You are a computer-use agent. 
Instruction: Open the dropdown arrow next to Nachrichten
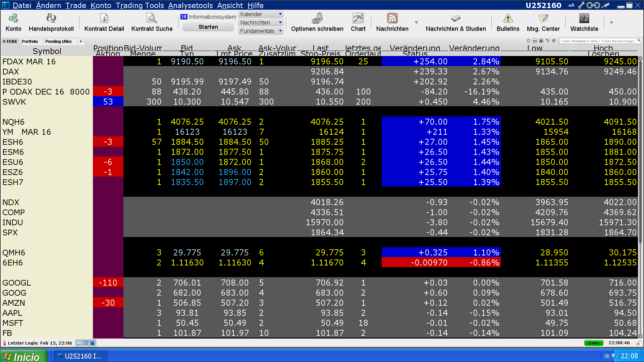[x=417, y=22]
